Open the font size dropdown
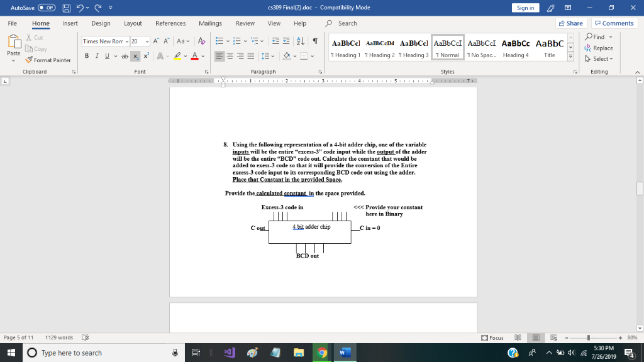The height and width of the screenshot is (362, 644). click(147, 41)
